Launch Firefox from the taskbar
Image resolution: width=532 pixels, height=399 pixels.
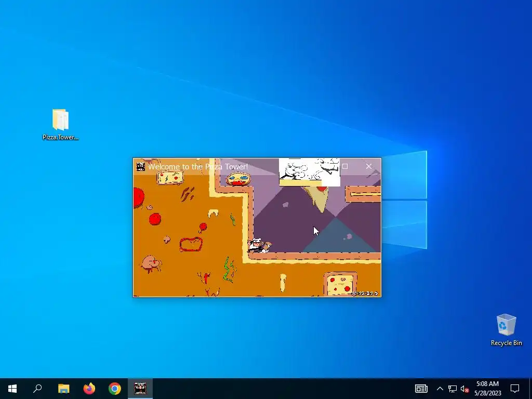[x=89, y=389]
